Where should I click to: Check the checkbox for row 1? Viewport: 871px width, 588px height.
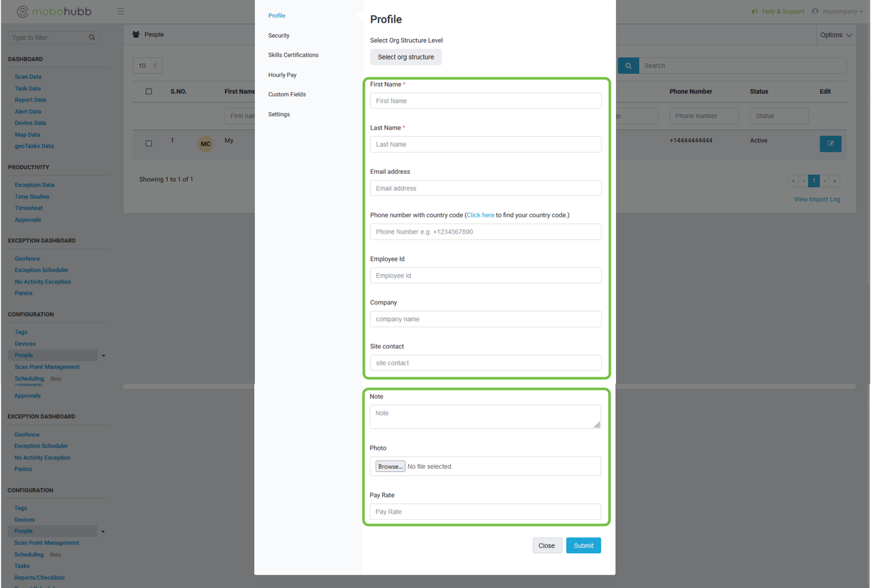[149, 144]
